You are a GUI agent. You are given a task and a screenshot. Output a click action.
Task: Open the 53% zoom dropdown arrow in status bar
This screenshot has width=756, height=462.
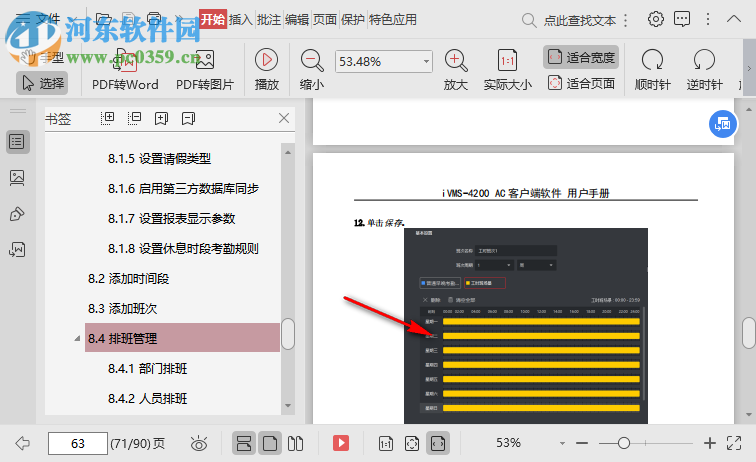coord(562,443)
